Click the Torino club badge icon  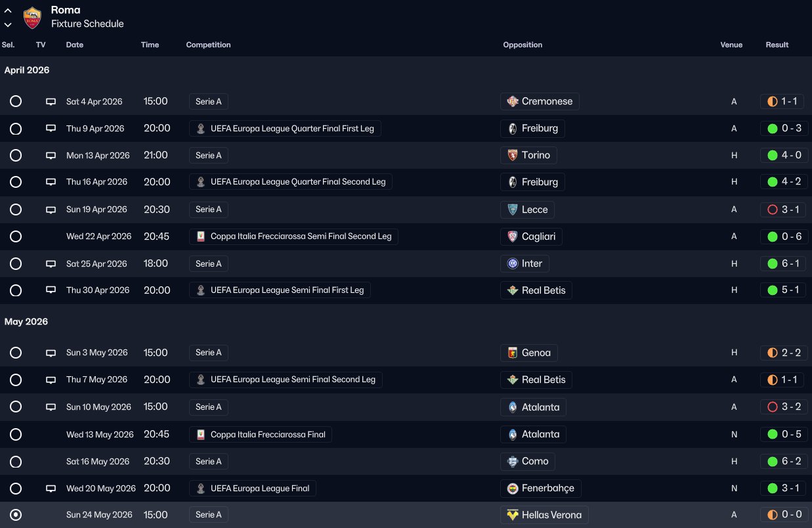click(513, 156)
